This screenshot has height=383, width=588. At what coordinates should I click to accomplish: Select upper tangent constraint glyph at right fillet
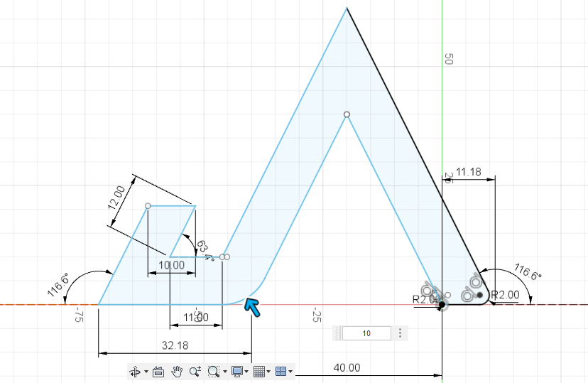click(x=476, y=280)
